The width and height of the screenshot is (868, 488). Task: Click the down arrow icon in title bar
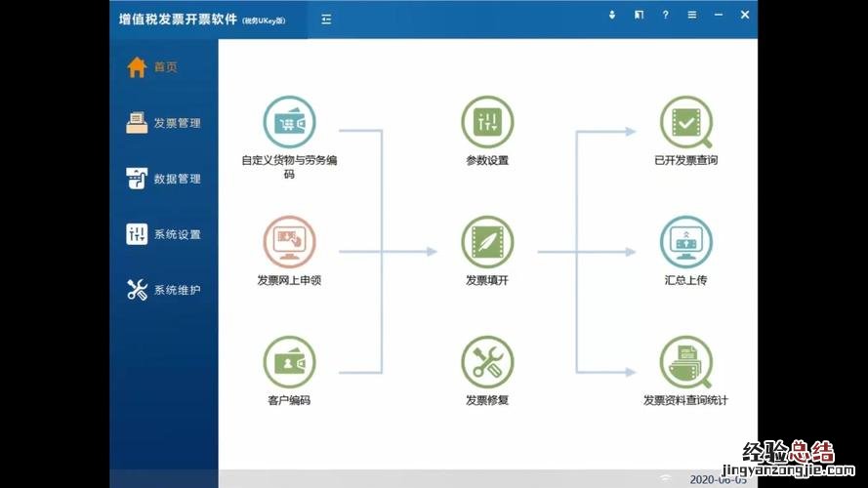611,15
